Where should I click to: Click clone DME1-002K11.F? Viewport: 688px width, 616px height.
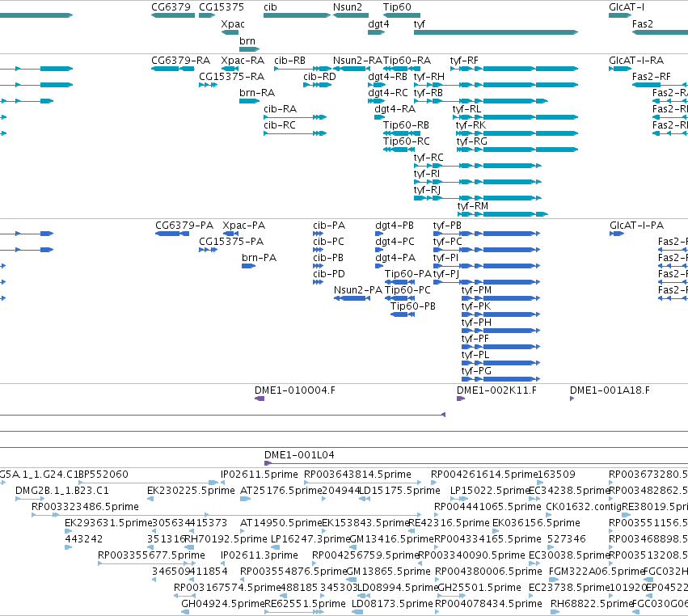pos(461,399)
